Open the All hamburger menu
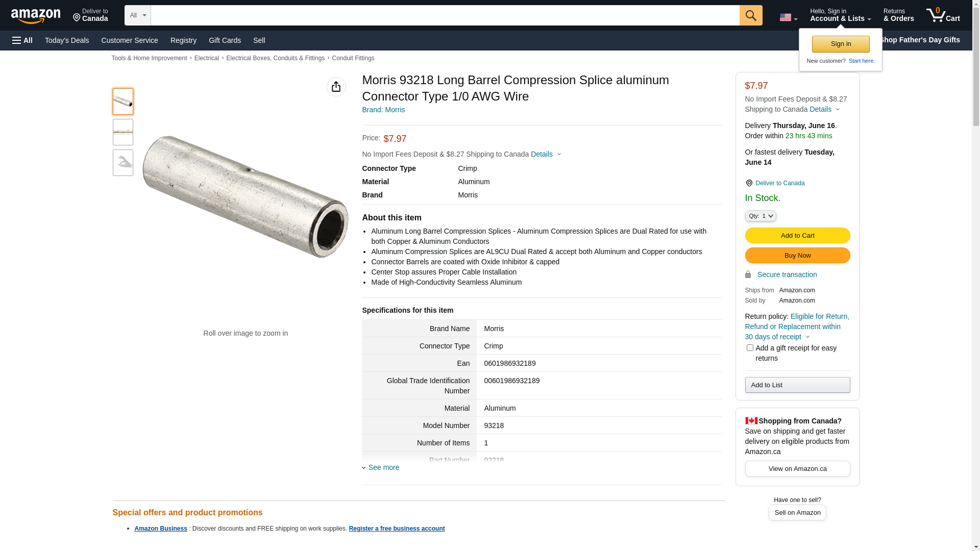The width and height of the screenshot is (980, 551). 22,40
